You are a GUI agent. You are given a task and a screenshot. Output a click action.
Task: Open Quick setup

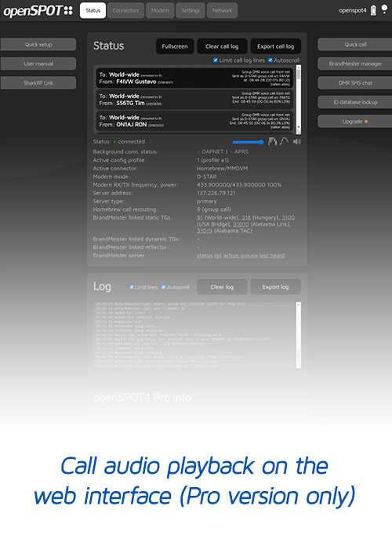38,45
